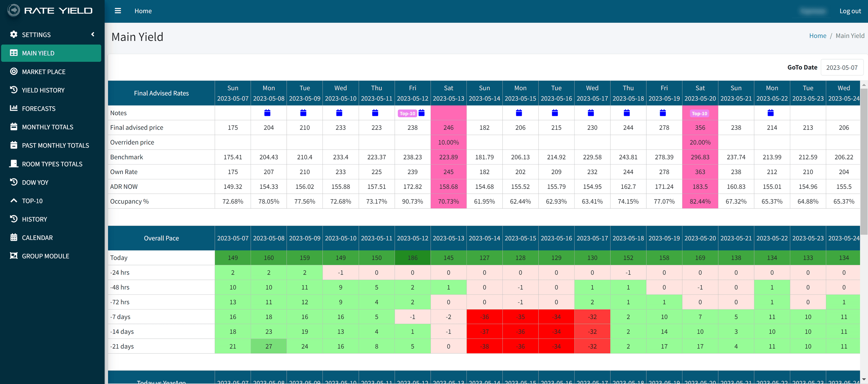
Task: Click the Group Module icon in sidebar
Action: pyautogui.click(x=14, y=256)
